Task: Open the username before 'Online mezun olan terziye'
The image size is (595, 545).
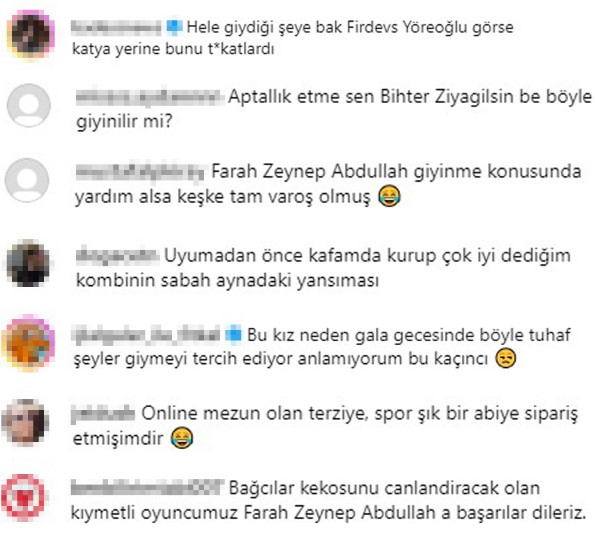Action: pos(103,414)
